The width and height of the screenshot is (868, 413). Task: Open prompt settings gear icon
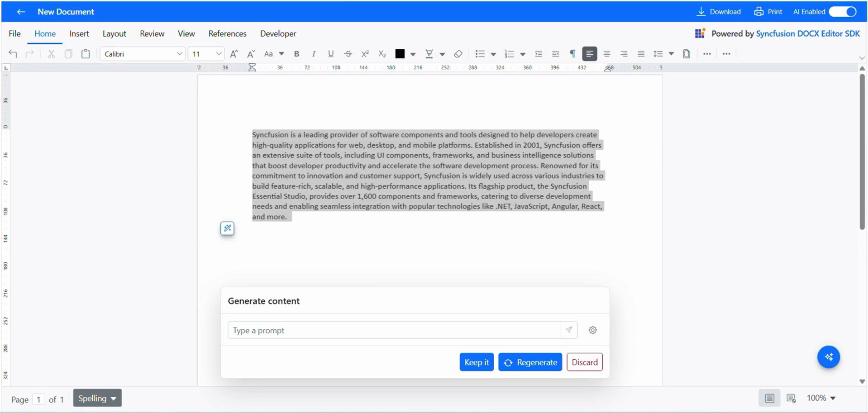pos(592,330)
